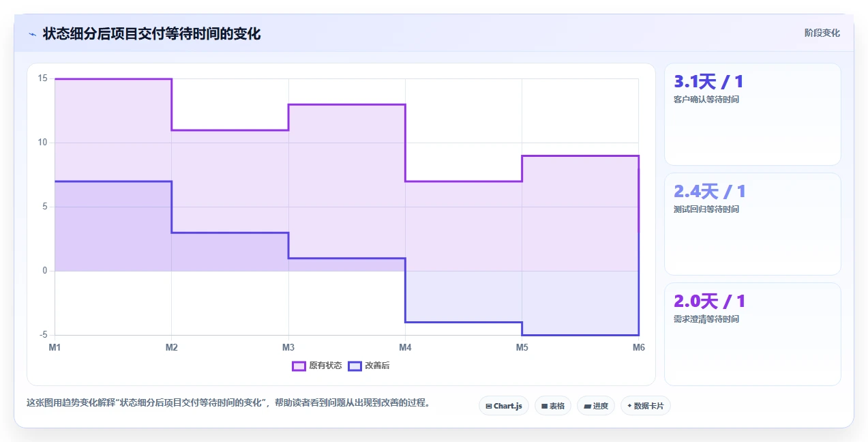Viewport: 868px width, 442px height.
Task: Open the 2.0天 / 1 stat value
Action: click(709, 301)
